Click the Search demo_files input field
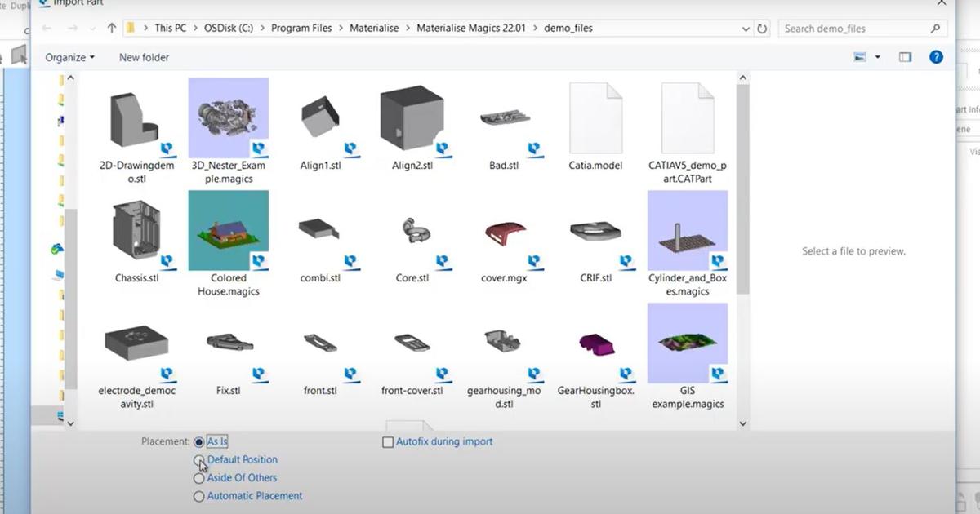Image resolution: width=980 pixels, height=514 pixels. 855,29
